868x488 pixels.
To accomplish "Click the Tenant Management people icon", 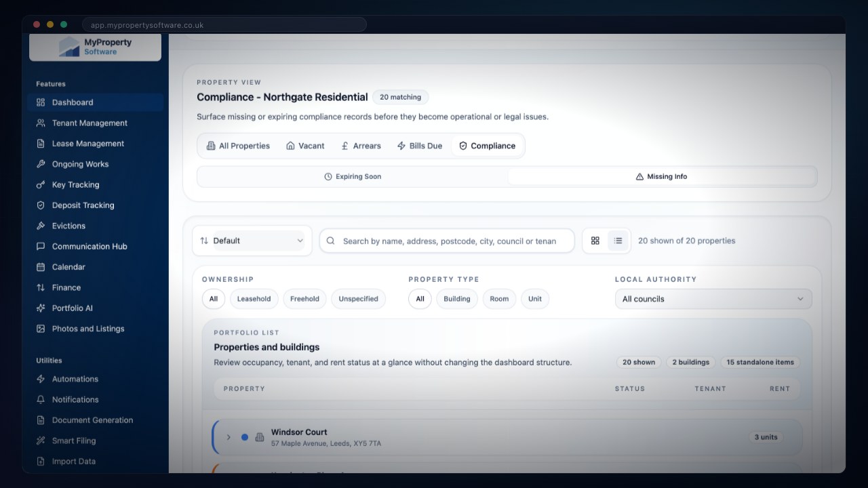I will coord(41,123).
